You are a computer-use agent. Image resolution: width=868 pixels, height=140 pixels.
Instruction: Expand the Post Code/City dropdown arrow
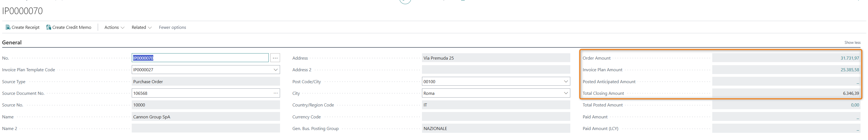click(x=566, y=82)
